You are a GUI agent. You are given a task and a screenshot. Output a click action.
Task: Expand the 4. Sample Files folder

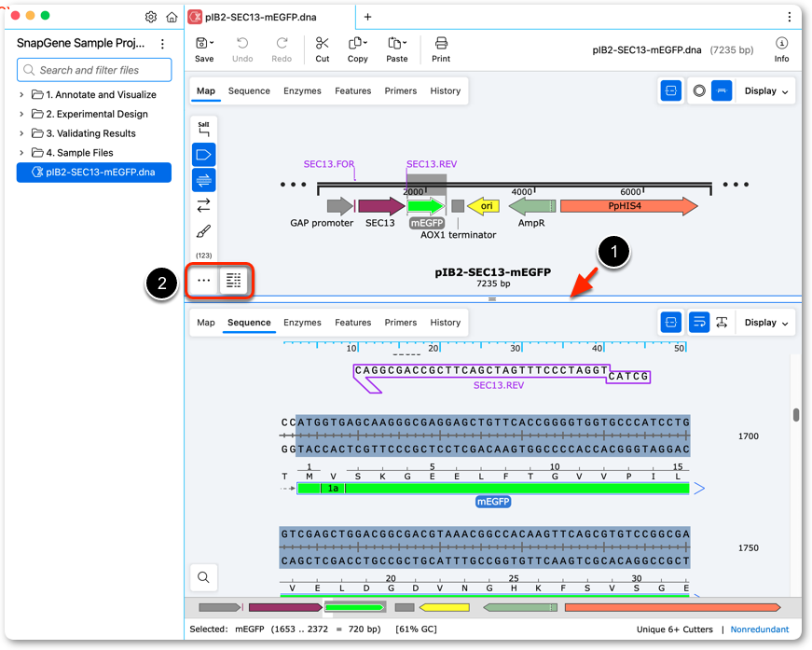pos(21,153)
